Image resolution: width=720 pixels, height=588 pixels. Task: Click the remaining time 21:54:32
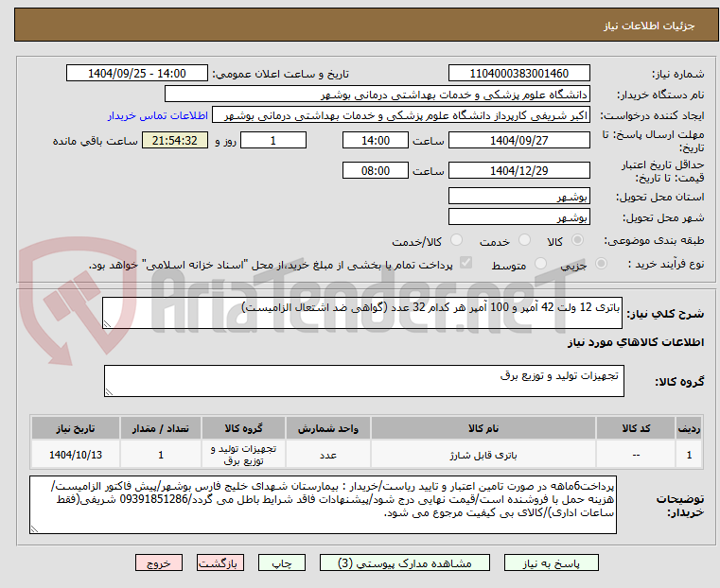click(175, 140)
